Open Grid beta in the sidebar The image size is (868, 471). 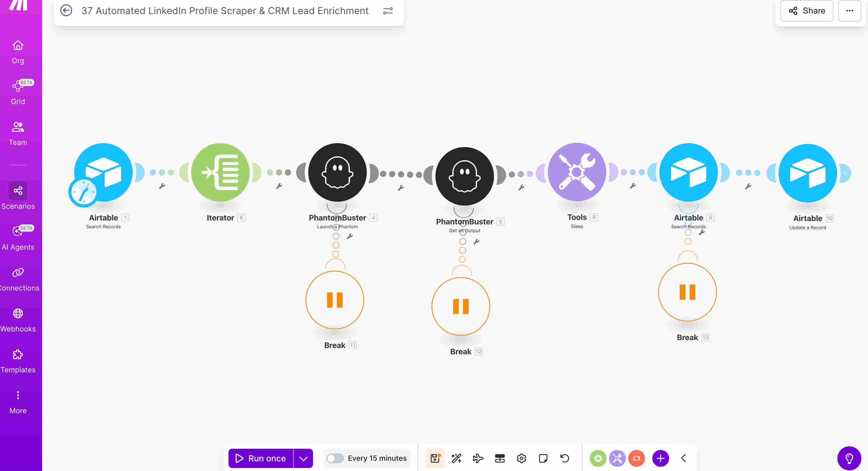click(18, 93)
